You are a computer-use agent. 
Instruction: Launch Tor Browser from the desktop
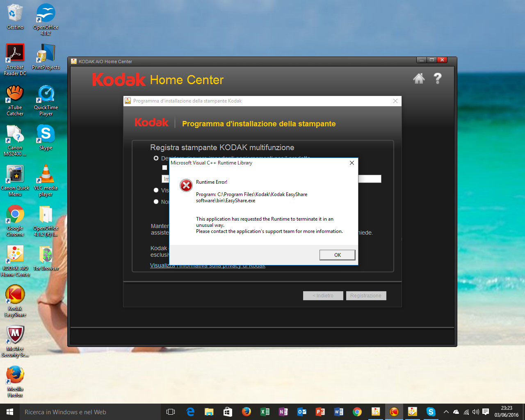coord(46,258)
